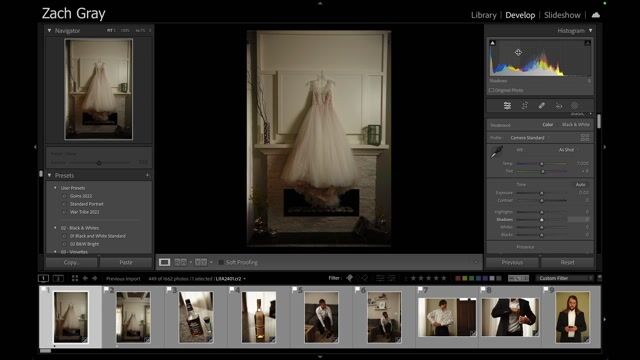This screenshot has width=640, height=360.
Task: Filter by yellow color label
Action: (x=465, y=278)
